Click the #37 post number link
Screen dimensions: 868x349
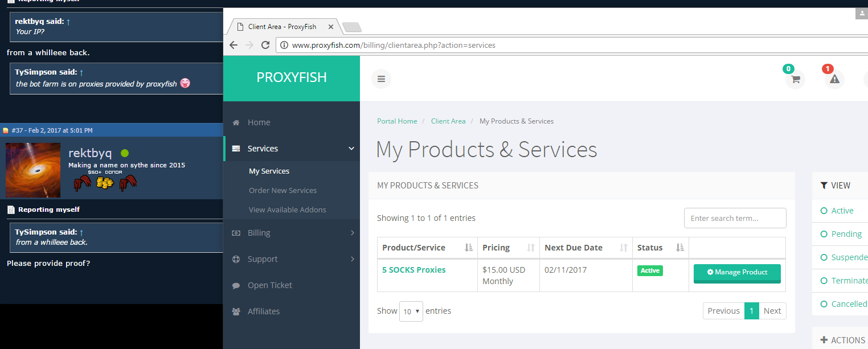(18, 130)
